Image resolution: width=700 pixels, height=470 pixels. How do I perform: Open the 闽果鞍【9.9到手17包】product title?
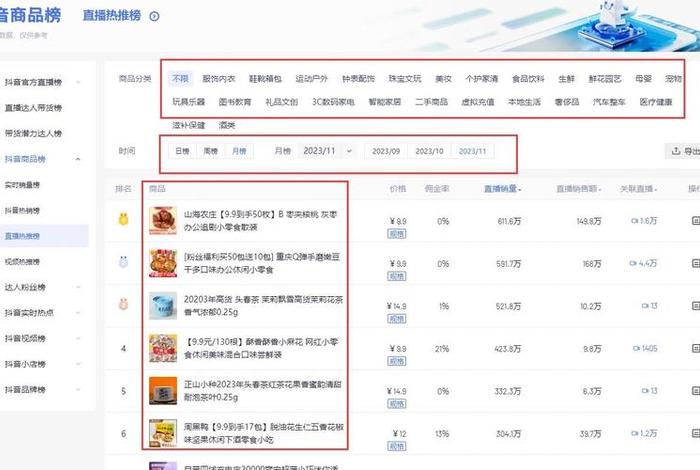263,433
